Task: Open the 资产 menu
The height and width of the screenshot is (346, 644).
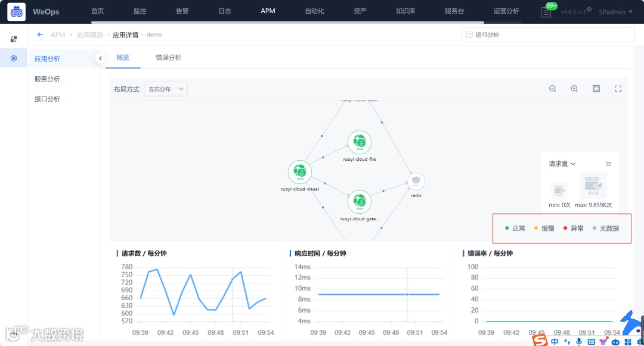Action: click(x=360, y=11)
